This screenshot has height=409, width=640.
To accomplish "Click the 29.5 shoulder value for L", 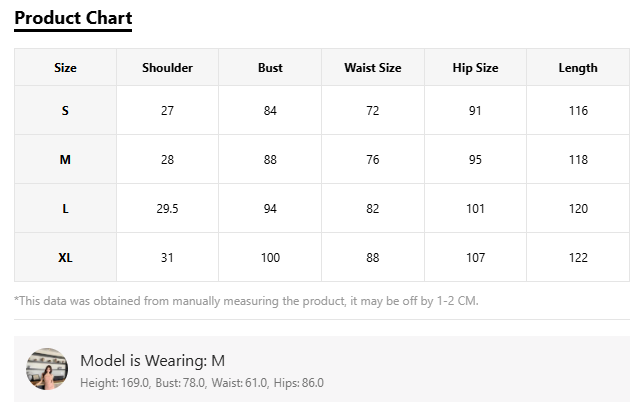I will click(x=167, y=209).
